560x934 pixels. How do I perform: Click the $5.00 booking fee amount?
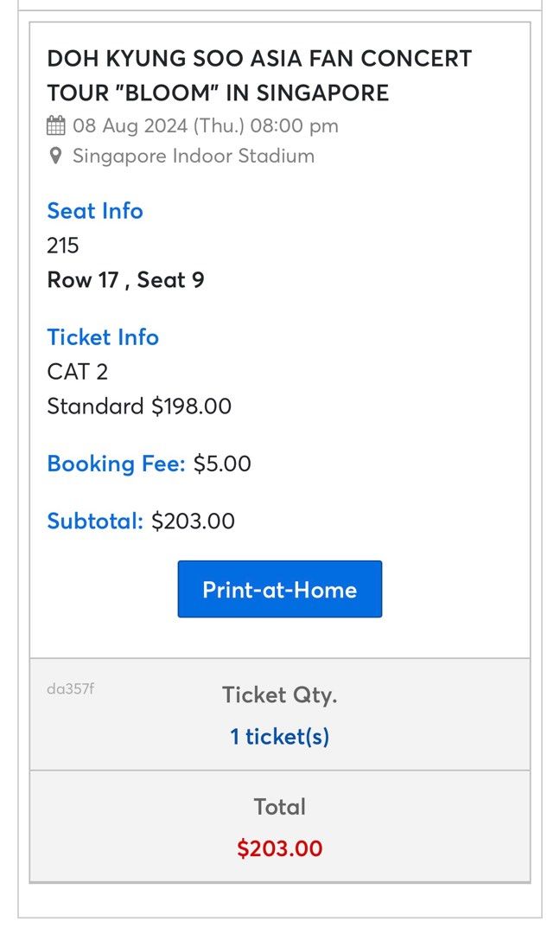[x=222, y=464]
